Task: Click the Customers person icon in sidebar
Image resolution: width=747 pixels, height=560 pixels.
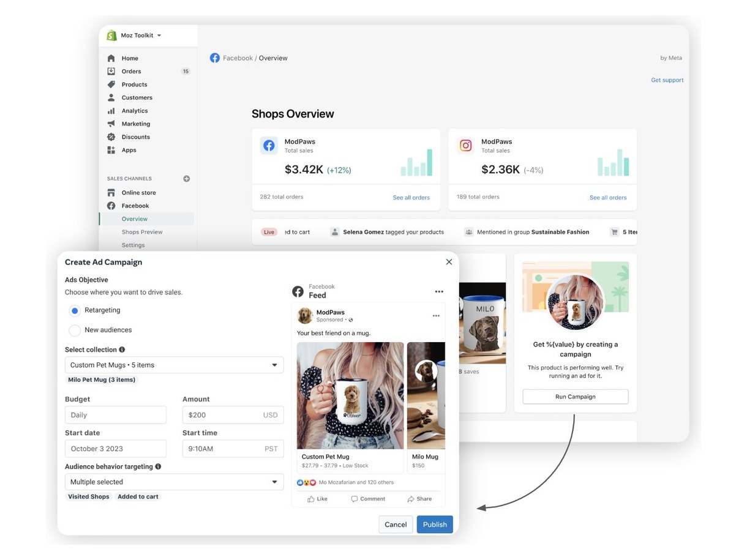Action: pos(111,97)
